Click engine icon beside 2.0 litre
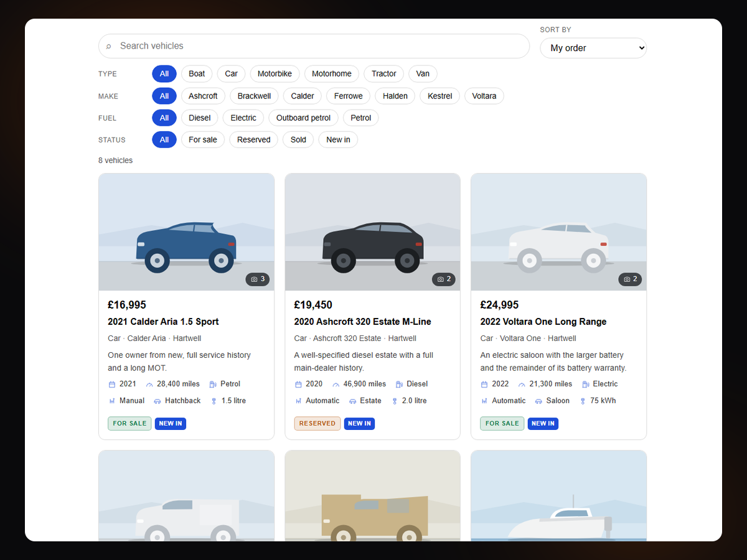 pos(395,401)
